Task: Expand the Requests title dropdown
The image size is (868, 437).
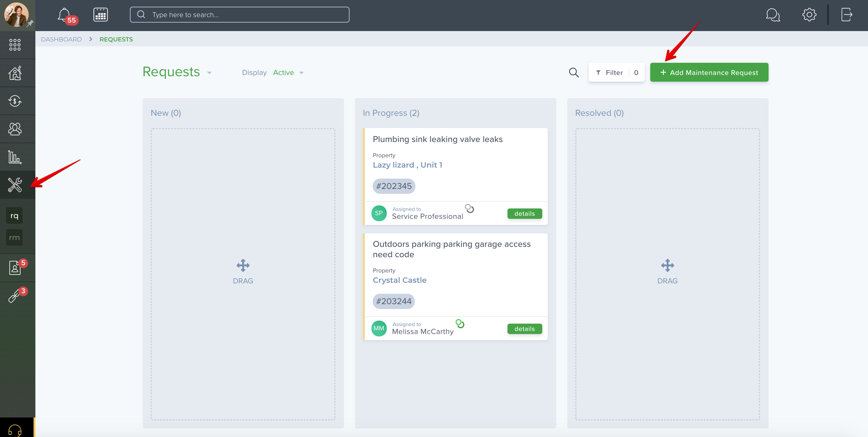Action: [x=209, y=73]
